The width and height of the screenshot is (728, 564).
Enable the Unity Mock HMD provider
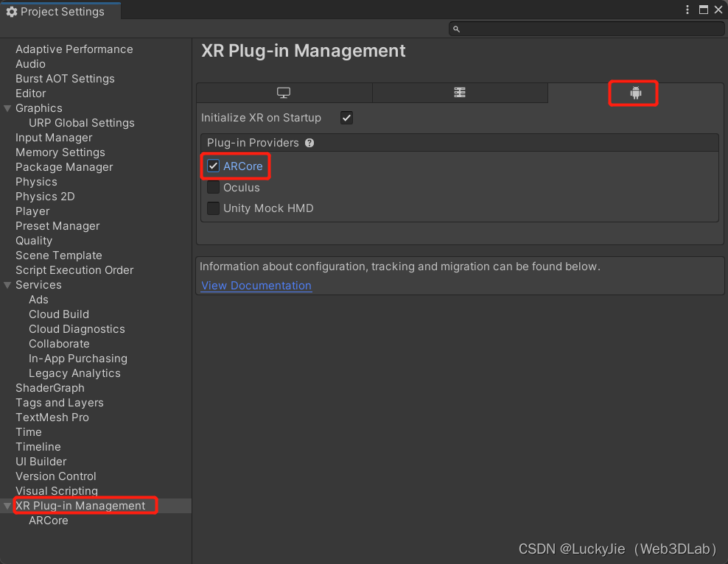click(213, 208)
